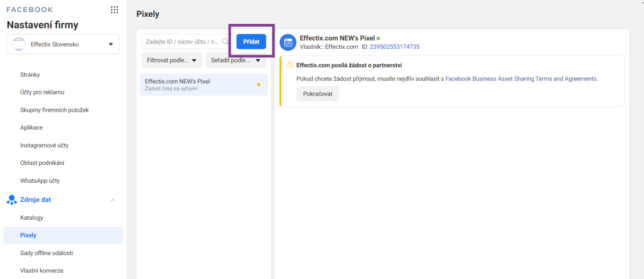Click the Effectix Slovensko account avatar
The height and width of the screenshot is (279, 644).
click(19, 44)
